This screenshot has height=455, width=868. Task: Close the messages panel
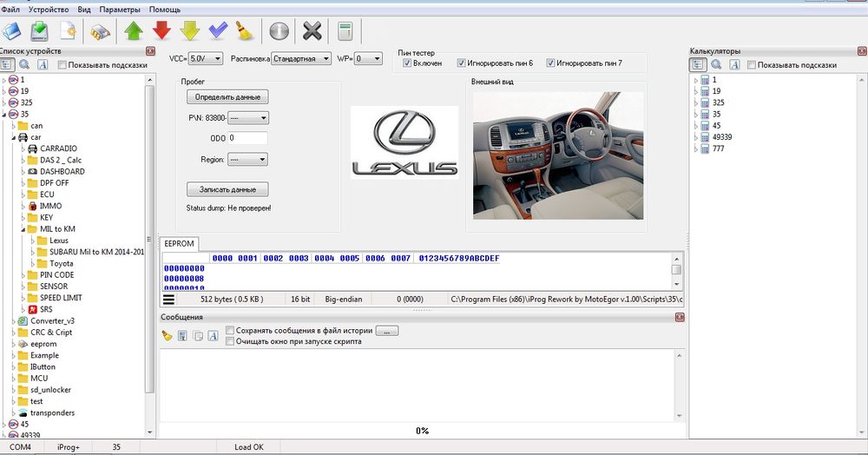coord(680,317)
